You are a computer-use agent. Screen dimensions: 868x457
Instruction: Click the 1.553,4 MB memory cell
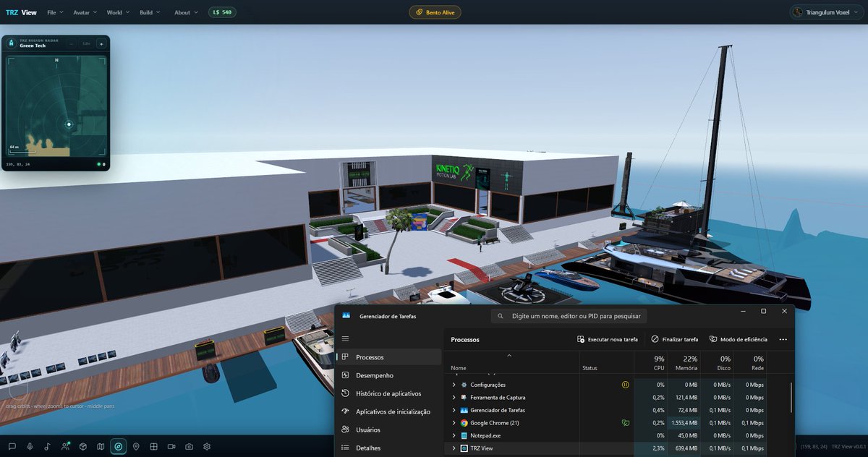tap(684, 423)
